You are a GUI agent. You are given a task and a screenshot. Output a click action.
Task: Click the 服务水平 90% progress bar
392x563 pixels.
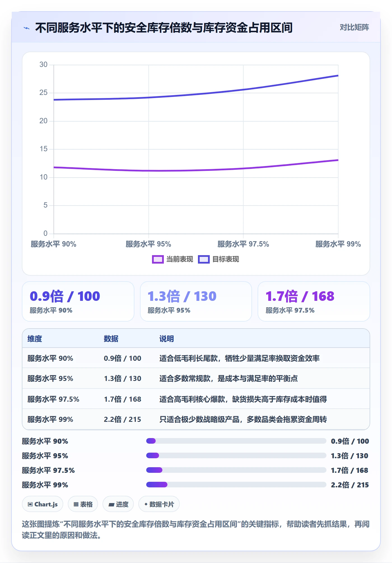236,441
